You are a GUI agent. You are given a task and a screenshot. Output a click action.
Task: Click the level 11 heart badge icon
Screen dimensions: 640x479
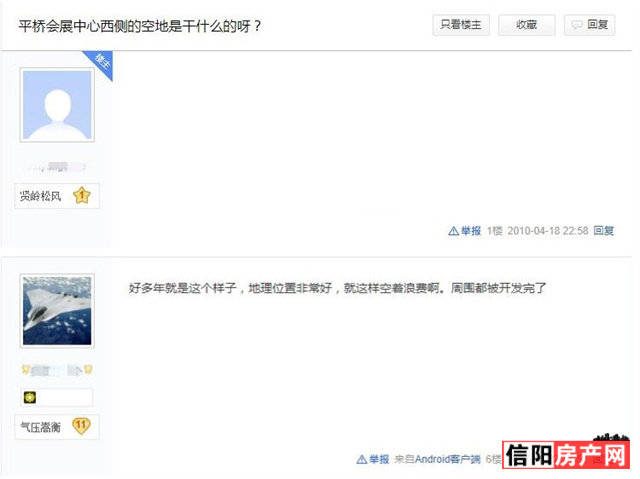[81, 426]
